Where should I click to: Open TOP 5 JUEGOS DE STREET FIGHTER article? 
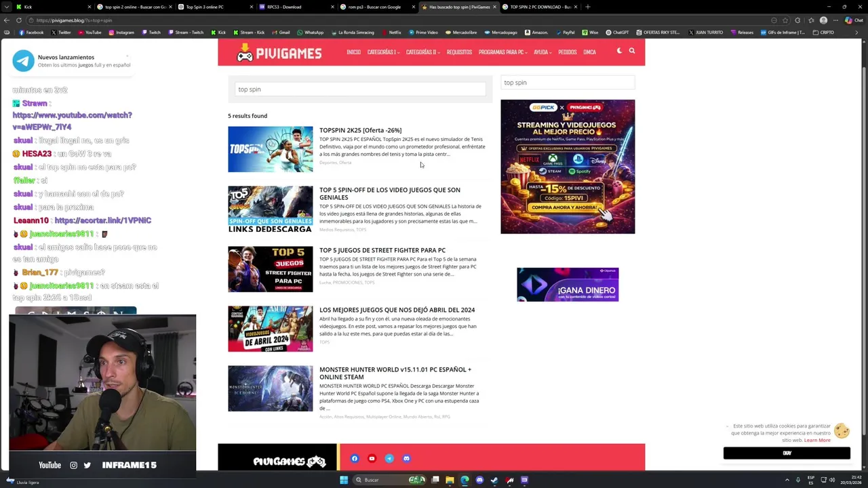(x=382, y=250)
